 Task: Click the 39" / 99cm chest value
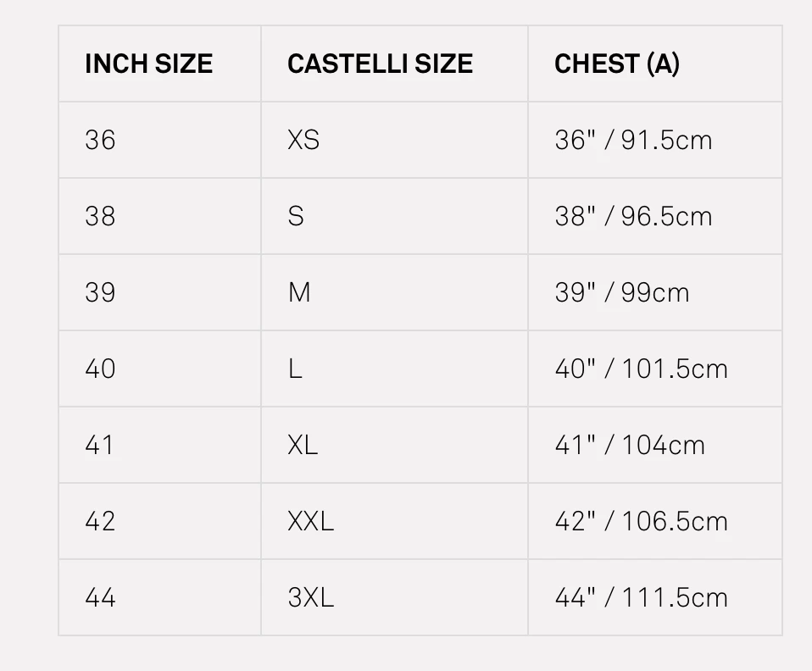tap(621, 292)
